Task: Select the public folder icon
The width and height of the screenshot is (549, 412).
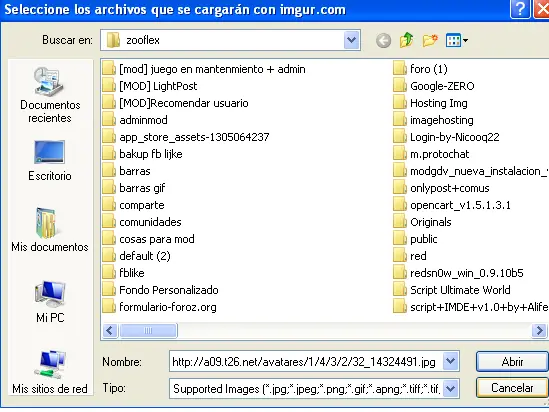Action: pyautogui.click(x=399, y=239)
